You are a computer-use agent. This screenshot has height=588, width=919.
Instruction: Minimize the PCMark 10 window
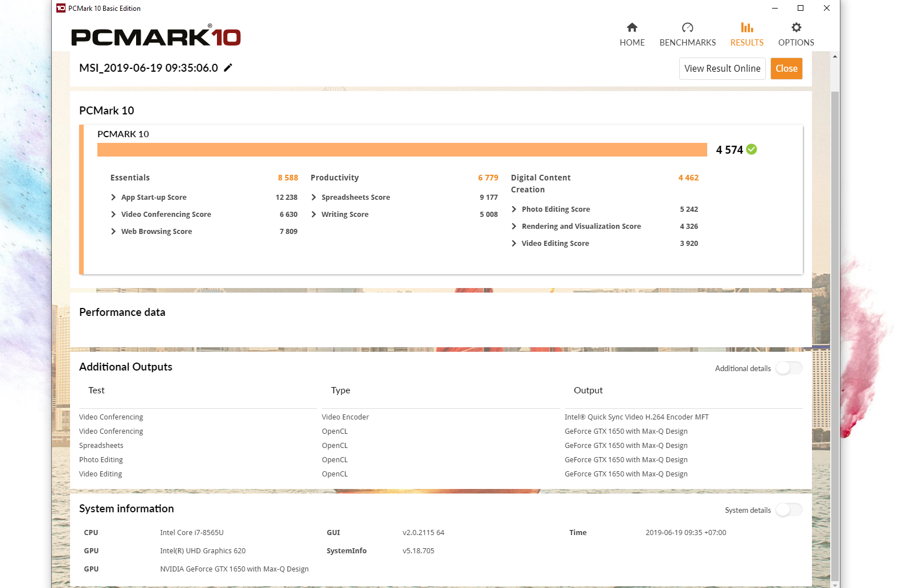click(x=775, y=8)
